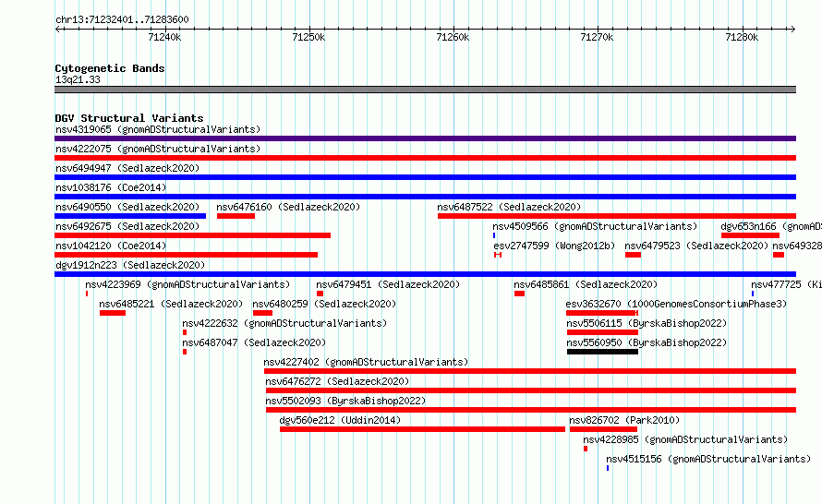The height and width of the screenshot is (504, 822).
Task: Click the 71250k ruler tick label
Action: pos(308,37)
